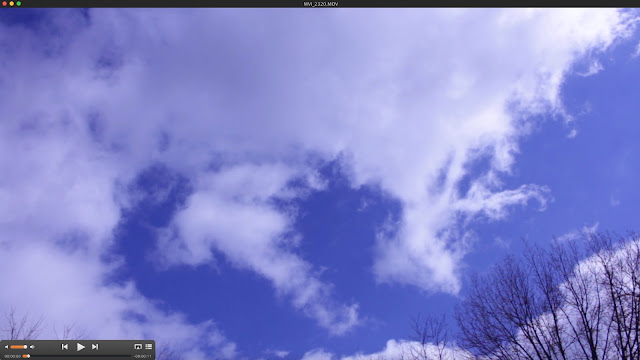
Task: Toggle the fullscreen video mode icon
Action: [x=138, y=347]
